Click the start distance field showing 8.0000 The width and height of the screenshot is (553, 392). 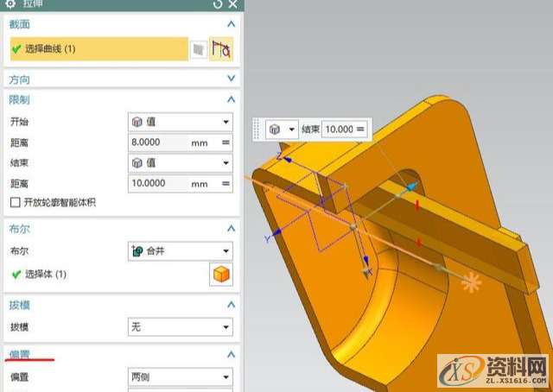coord(156,142)
